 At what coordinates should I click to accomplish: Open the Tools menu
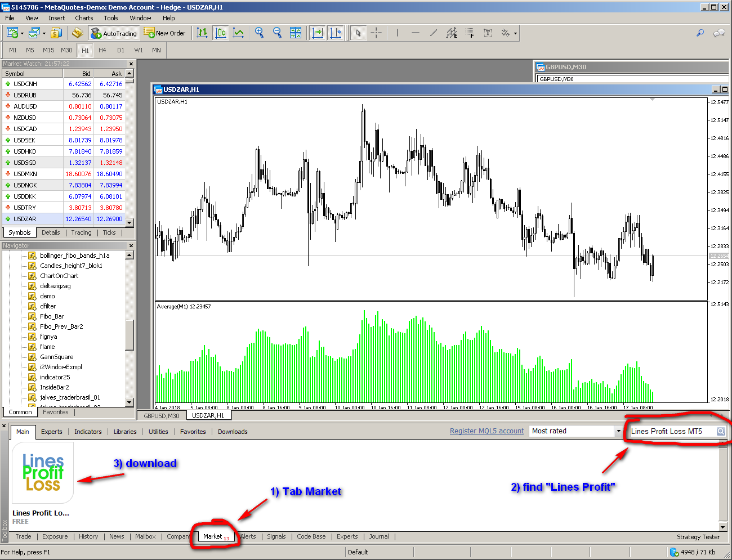[x=111, y=18]
